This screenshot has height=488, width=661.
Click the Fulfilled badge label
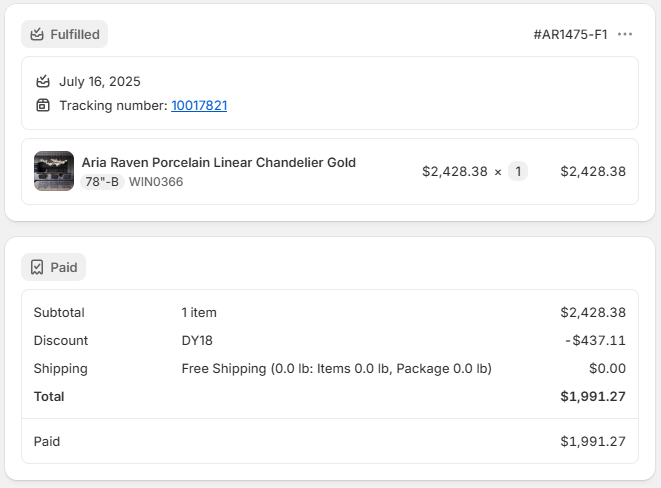tap(75, 34)
